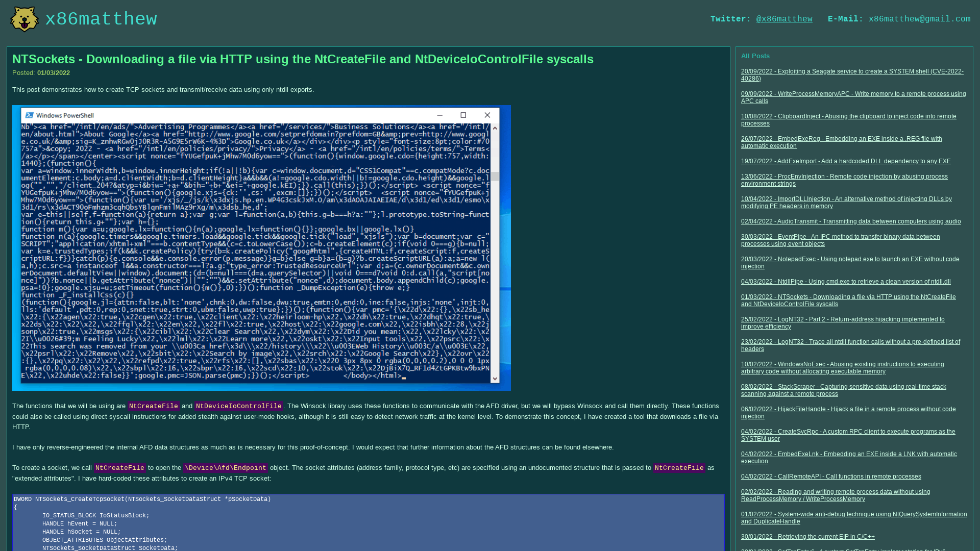The image size is (980, 551).
Task: Open the StackScraper post link
Action: (x=843, y=390)
